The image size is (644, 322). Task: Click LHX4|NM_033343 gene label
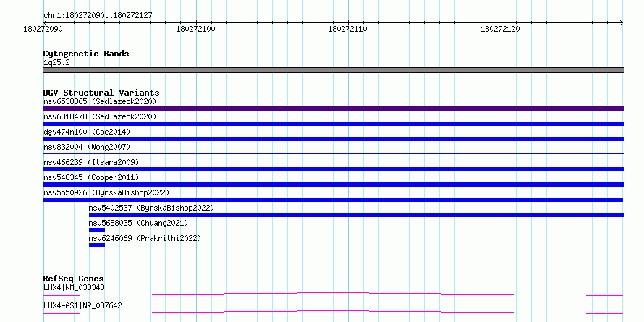tap(74, 287)
